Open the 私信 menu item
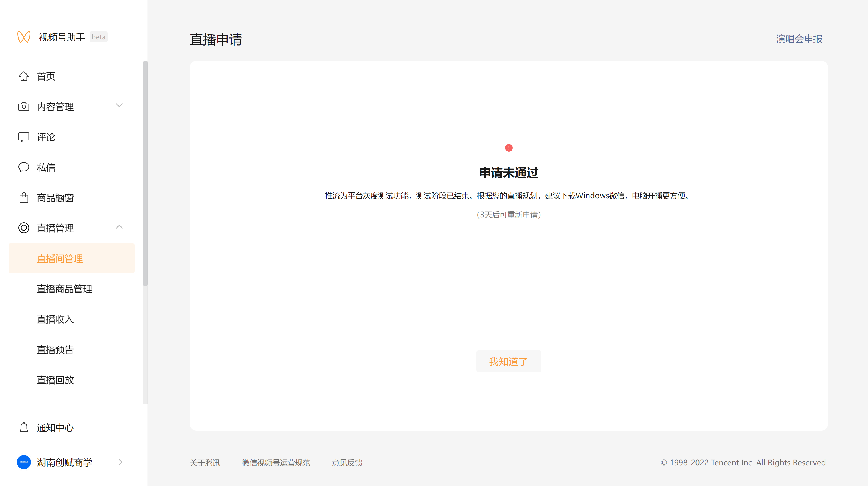The image size is (868, 486). tap(71, 167)
